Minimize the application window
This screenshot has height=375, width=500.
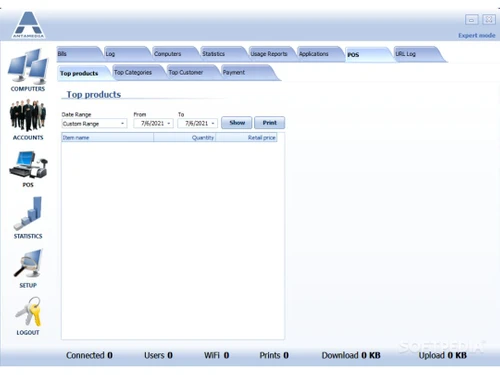(471, 20)
